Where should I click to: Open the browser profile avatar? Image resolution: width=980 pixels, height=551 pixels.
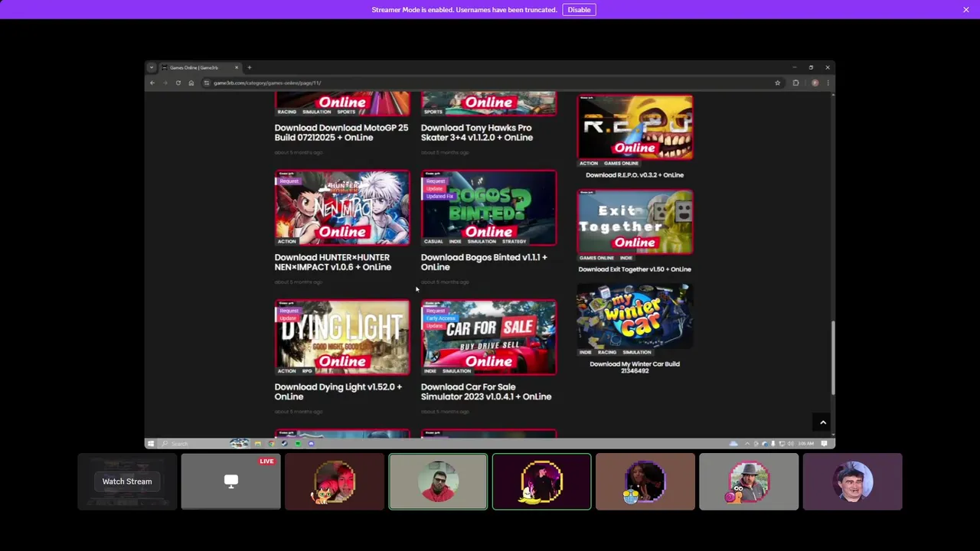[815, 83]
